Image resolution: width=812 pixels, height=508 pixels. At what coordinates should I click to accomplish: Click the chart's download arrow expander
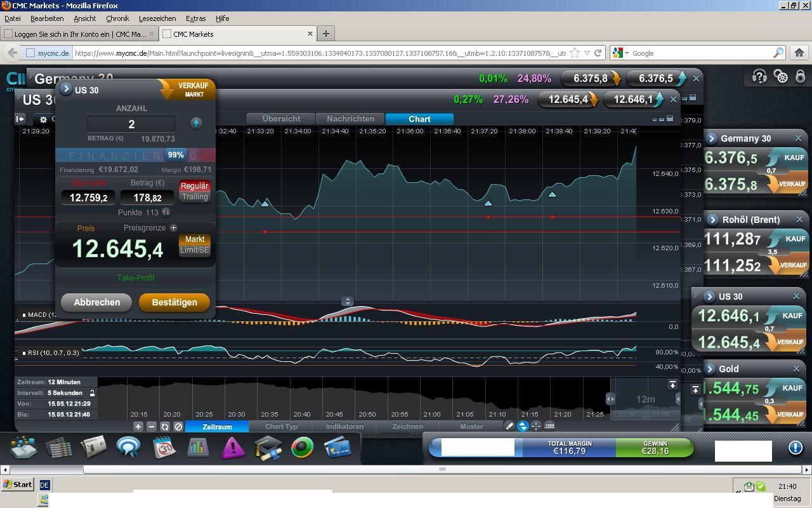coord(672,385)
